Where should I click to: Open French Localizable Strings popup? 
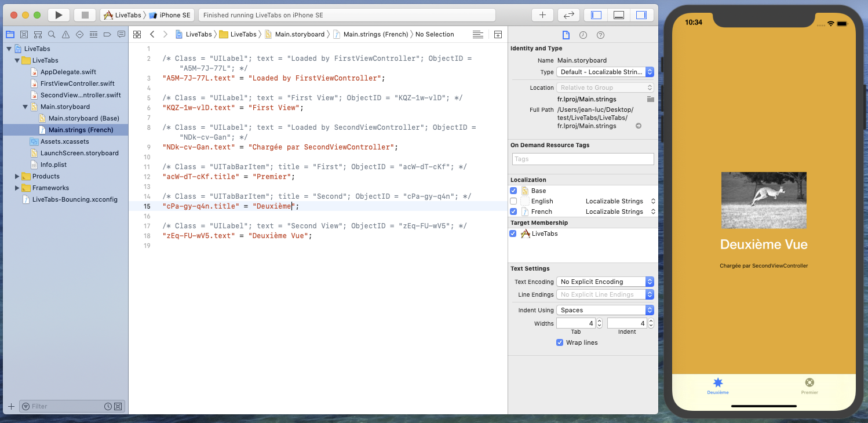pyautogui.click(x=621, y=211)
